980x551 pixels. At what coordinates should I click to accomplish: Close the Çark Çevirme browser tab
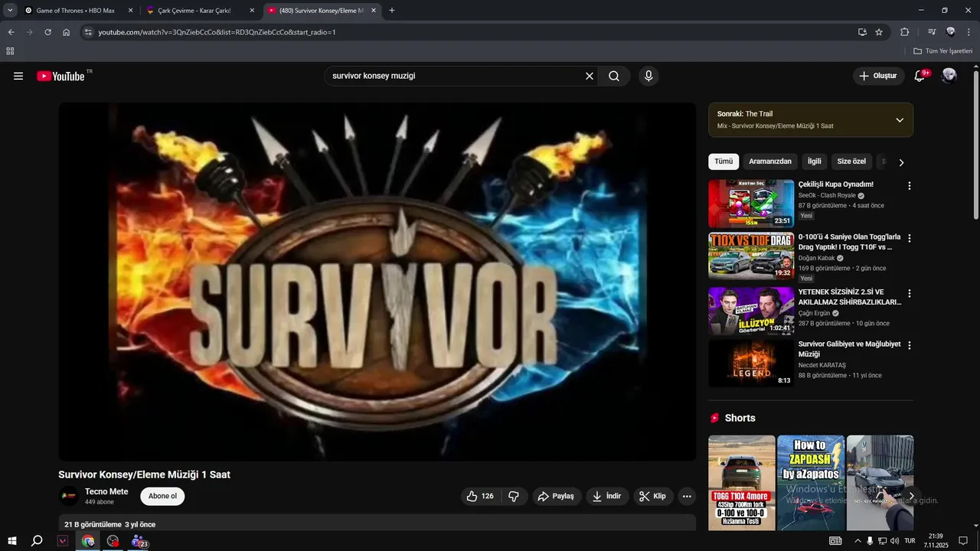click(253, 11)
